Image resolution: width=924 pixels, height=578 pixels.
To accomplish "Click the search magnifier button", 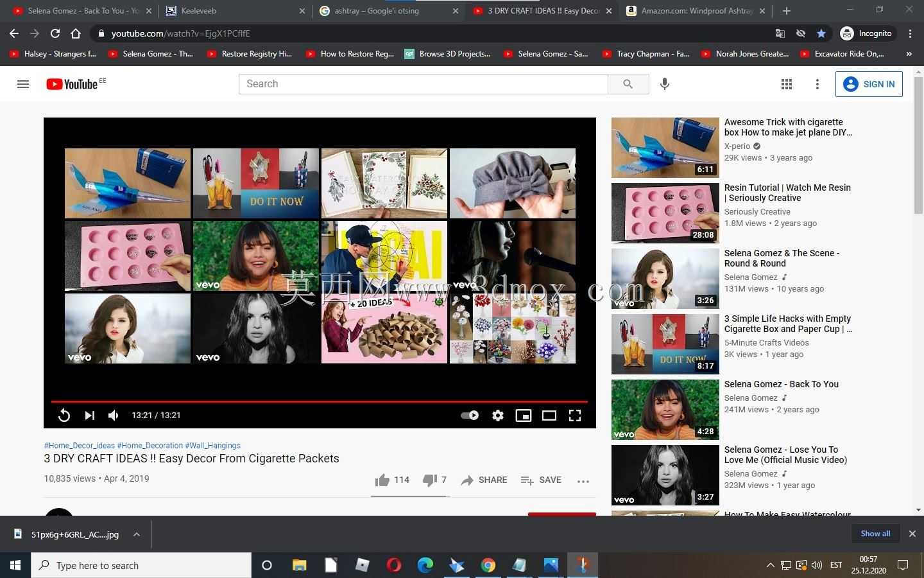I will point(628,84).
